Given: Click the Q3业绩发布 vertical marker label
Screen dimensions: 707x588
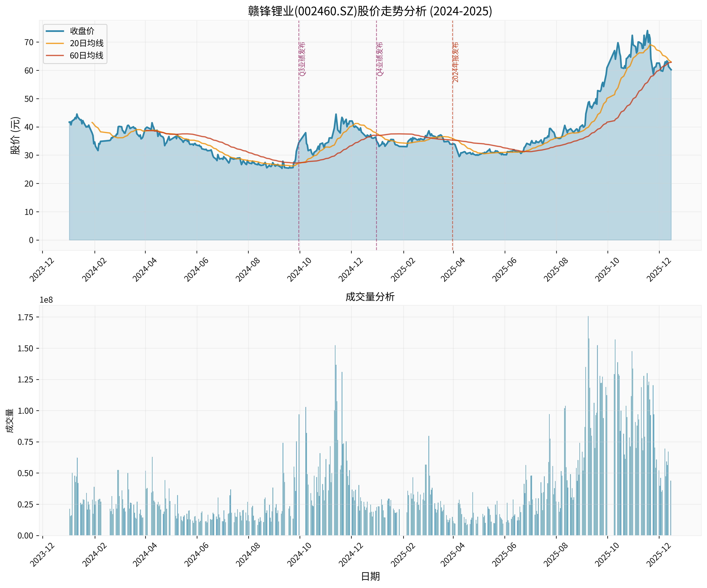Looking at the screenshot, I should pos(302,59).
